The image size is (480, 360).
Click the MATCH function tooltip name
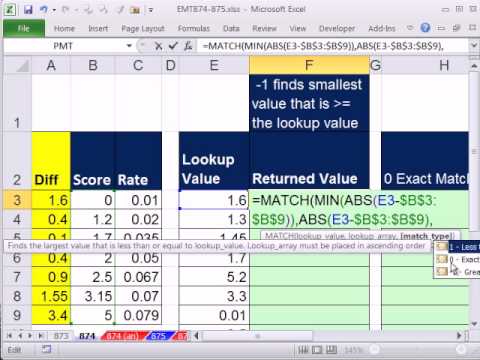click(x=280, y=236)
